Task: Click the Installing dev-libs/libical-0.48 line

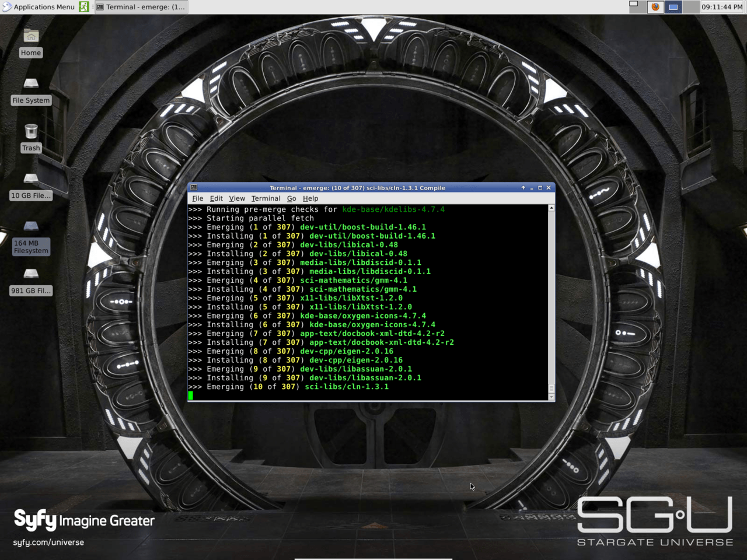Action: 298,254
